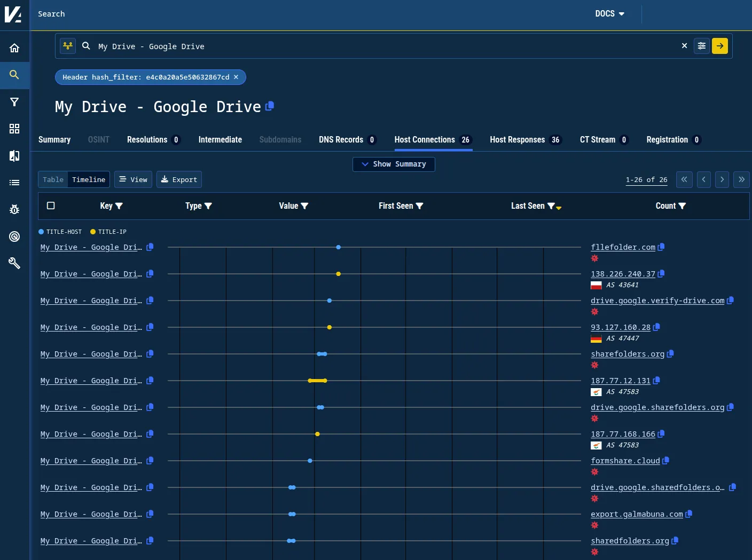Copy sharedfolders.org value
Screen dimensions: 752x560
point(675,540)
